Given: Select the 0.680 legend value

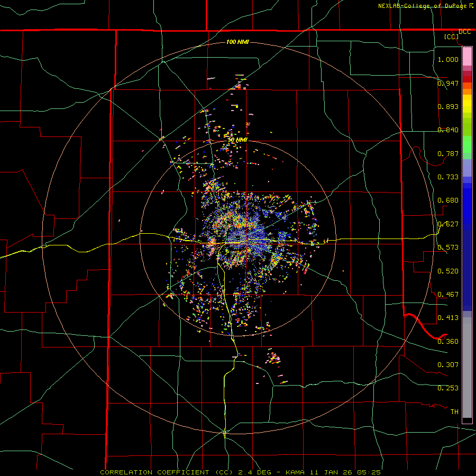Looking at the screenshot, I should coord(448,200).
